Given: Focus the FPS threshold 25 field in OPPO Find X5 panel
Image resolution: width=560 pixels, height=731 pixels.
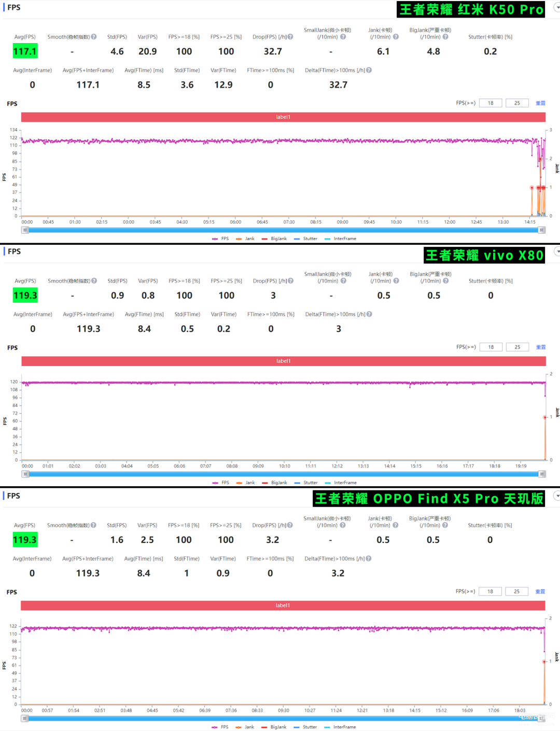Looking at the screenshot, I should pos(516,592).
